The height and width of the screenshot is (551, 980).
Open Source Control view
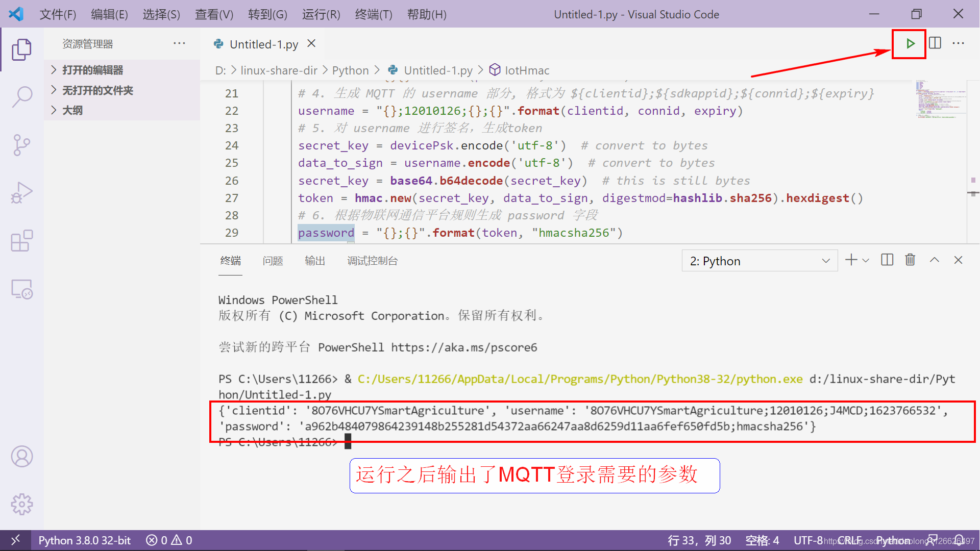pyautogui.click(x=21, y=145)
